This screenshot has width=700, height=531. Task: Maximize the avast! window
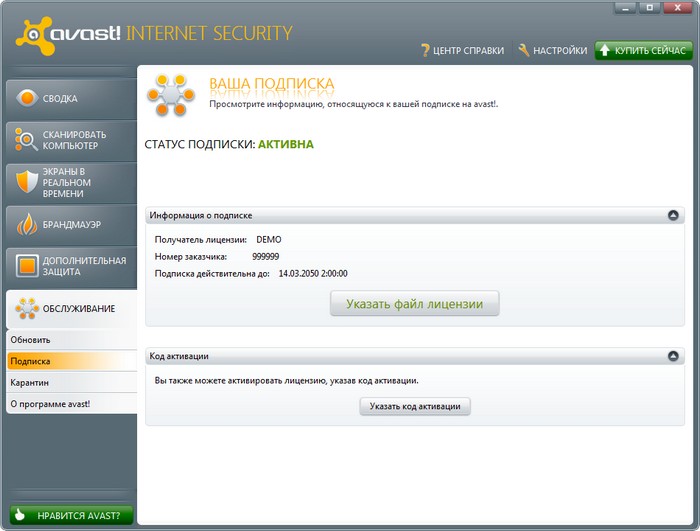tap(650, 8)
